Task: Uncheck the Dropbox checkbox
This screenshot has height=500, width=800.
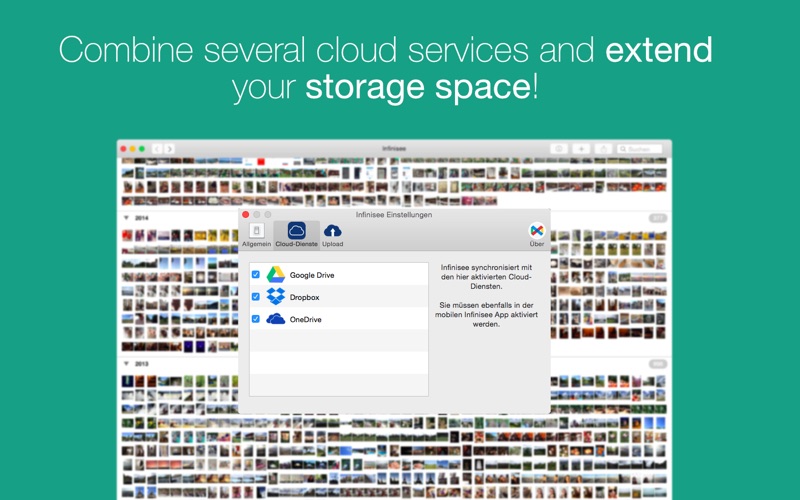Action: [x=256, y=296]
